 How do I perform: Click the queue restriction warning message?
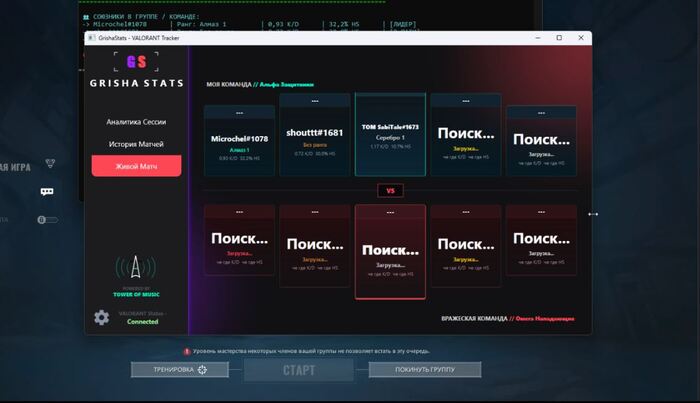click(x=311, y=351)
